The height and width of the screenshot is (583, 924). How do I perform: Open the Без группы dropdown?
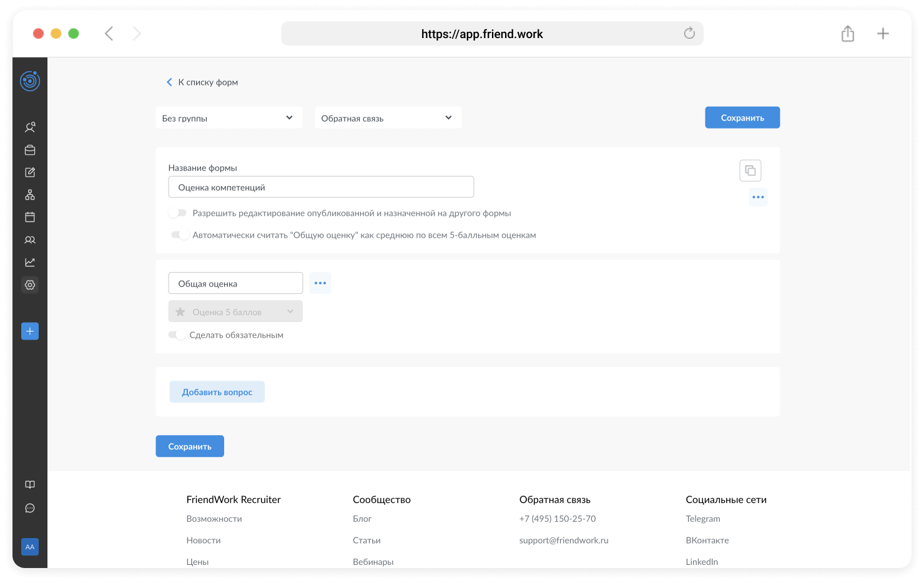(x=229, y=117)
